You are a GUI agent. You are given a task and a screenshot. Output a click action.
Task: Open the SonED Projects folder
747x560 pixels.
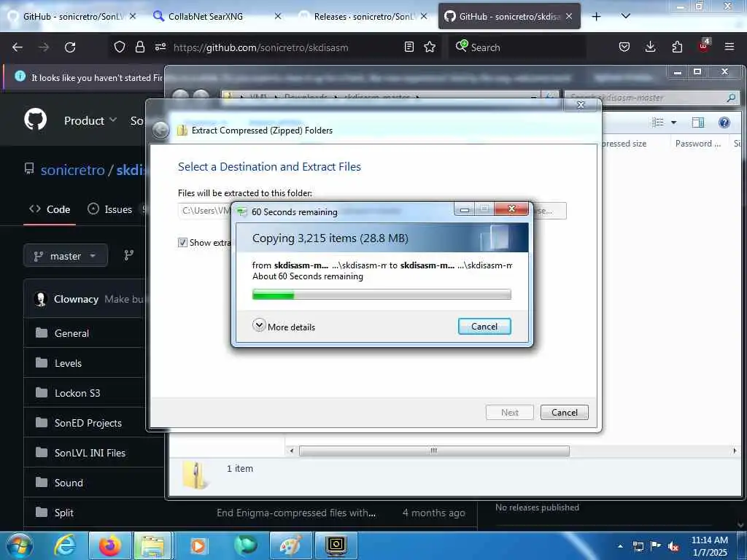click(x=88, y=424)
